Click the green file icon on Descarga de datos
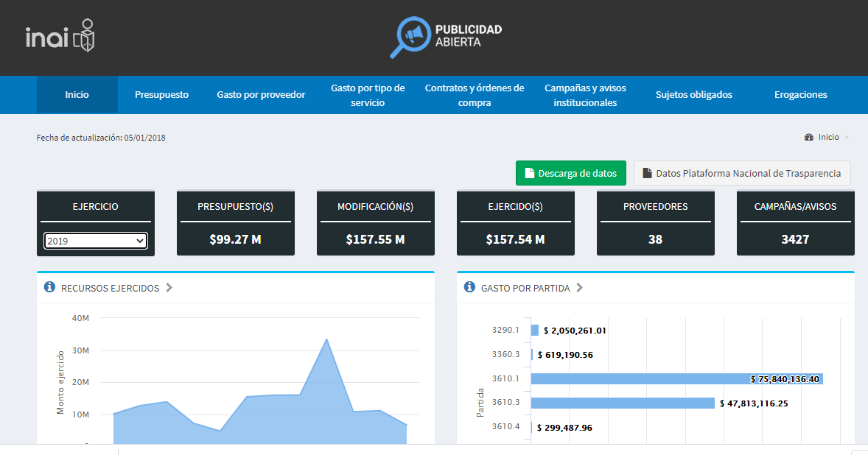The width and height of the screenshot is (868, 455). tap(528, 172)
